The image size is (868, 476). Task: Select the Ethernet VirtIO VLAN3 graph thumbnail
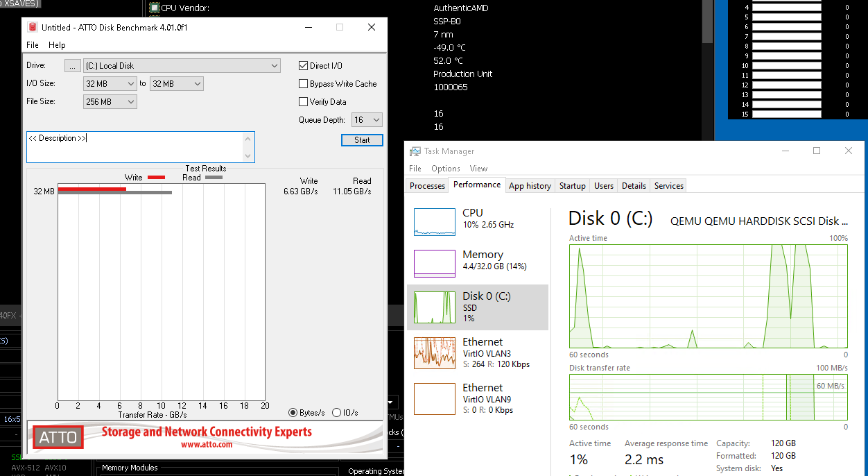pyautogui.click(x=434, y=352)
